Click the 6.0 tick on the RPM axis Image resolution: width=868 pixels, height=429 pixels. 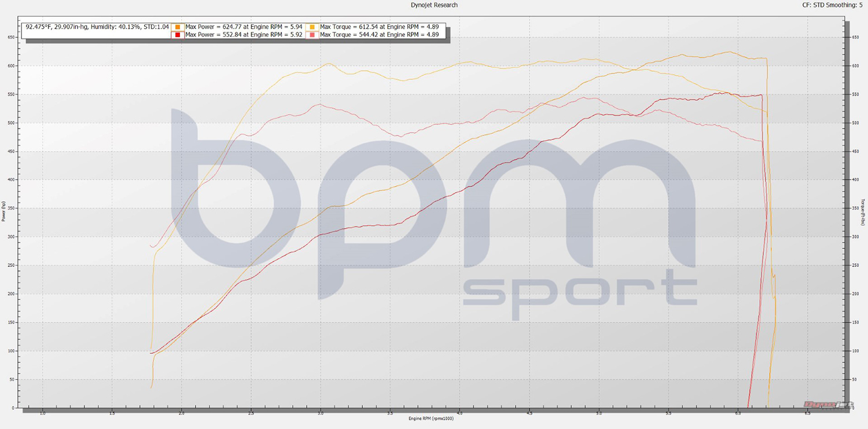(738, 413)
